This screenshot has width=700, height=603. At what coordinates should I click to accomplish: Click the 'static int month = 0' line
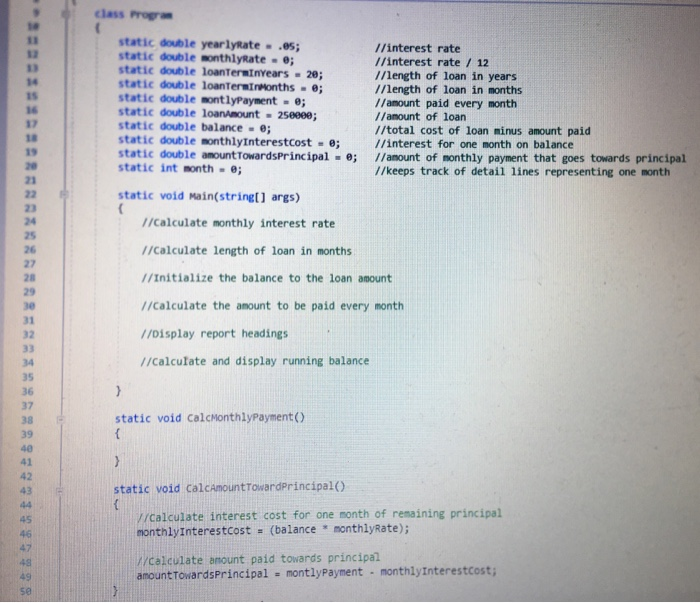pos(180,169)
